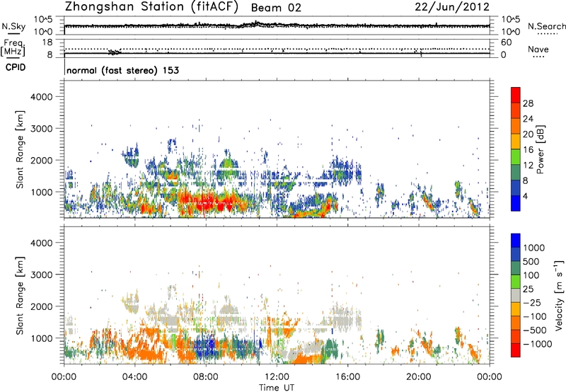Select the '500' value on velocity color bar

[533, 262]
